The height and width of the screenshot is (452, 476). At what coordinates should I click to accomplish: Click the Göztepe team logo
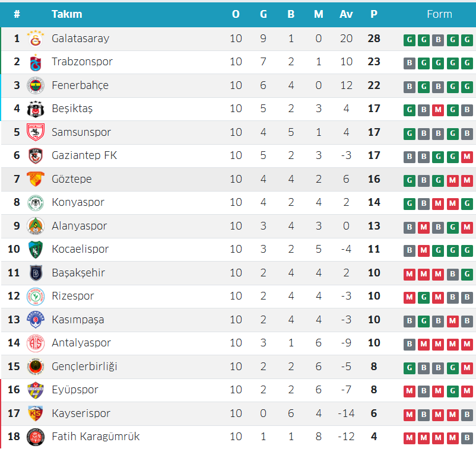pos(36,179)
